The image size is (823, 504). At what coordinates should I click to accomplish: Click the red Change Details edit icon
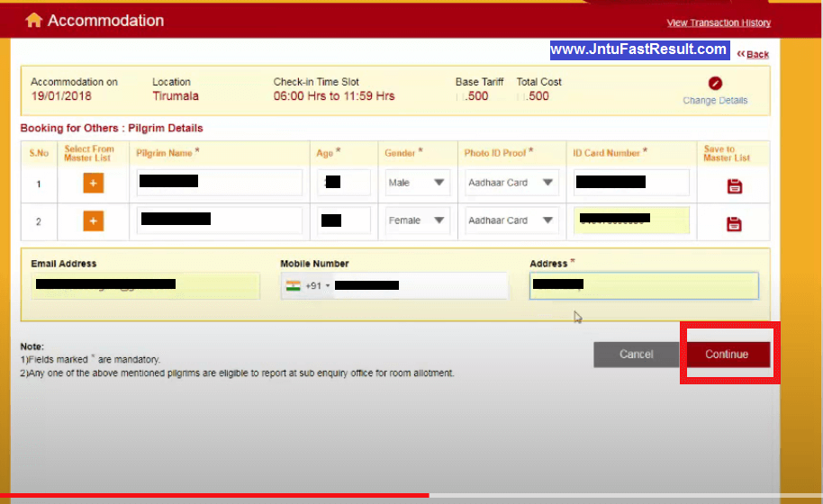[715, 84]
